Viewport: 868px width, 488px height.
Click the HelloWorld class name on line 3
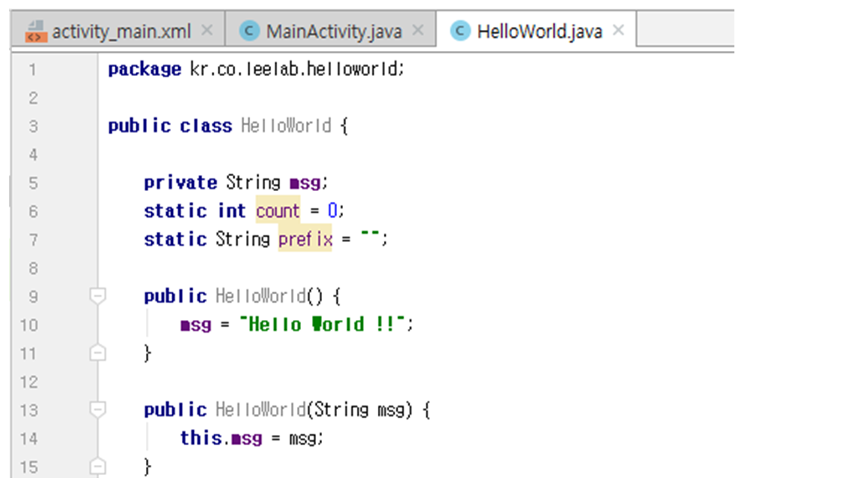(286, 126)
